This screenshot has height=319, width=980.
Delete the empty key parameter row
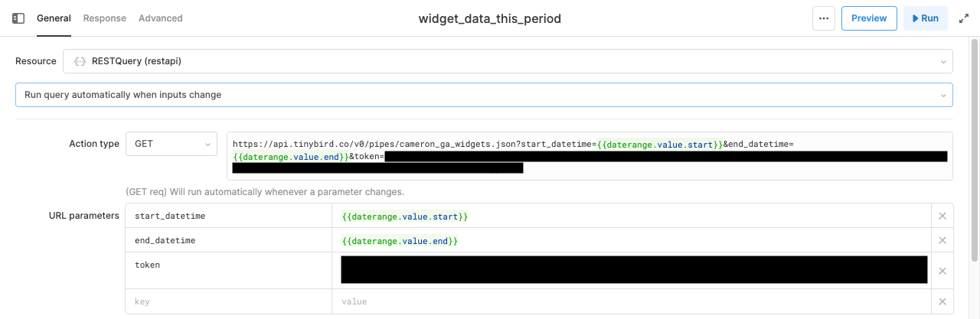tap(942, 301)
